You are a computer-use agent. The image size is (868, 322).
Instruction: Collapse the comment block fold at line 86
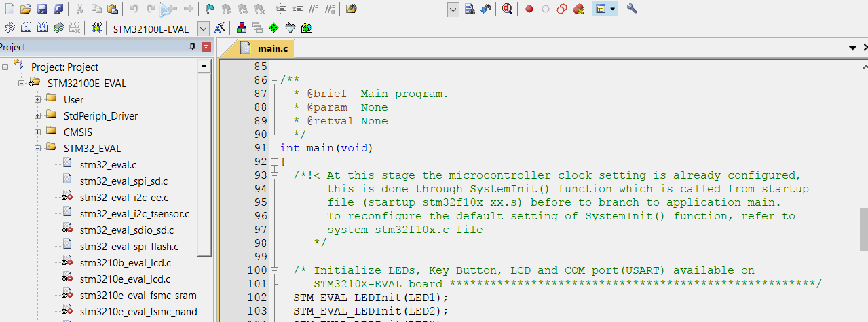274,80
